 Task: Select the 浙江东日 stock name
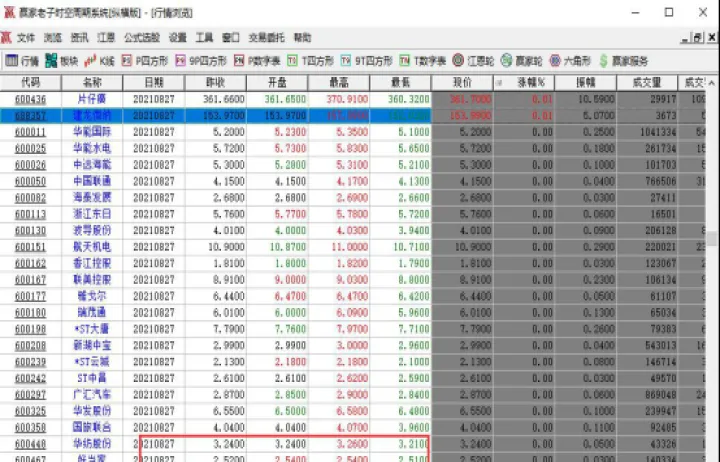(x=92, y=214)
